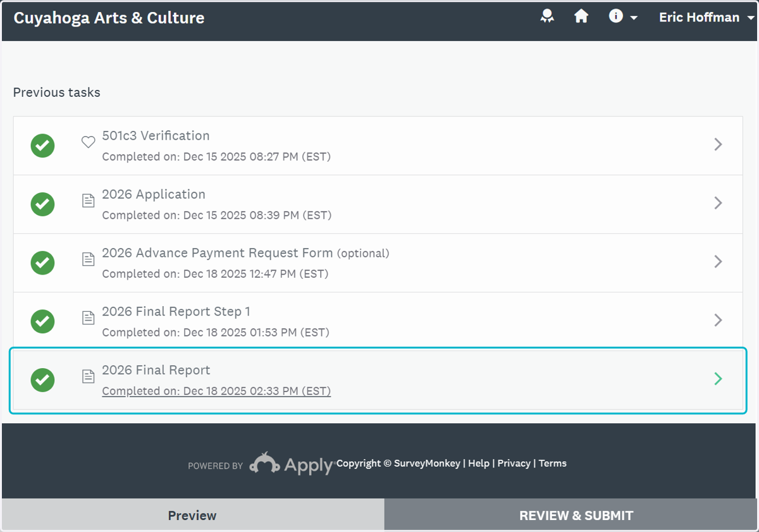Click the 'Previous tasks' heading
The image size is (759, 532).
click(57, 92)
